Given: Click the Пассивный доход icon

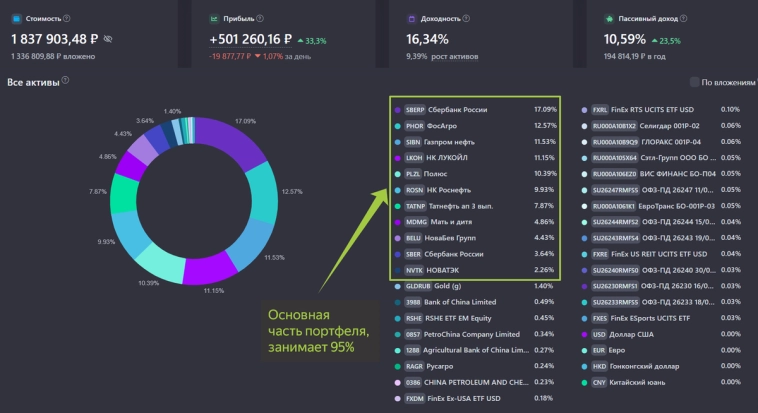Looking at the screenshot, I should (x=609, y=19).
